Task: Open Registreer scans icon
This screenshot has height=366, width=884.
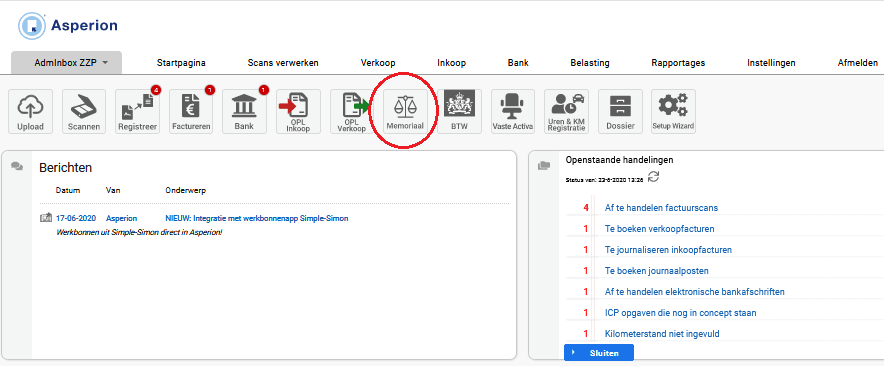Action: 138,112
